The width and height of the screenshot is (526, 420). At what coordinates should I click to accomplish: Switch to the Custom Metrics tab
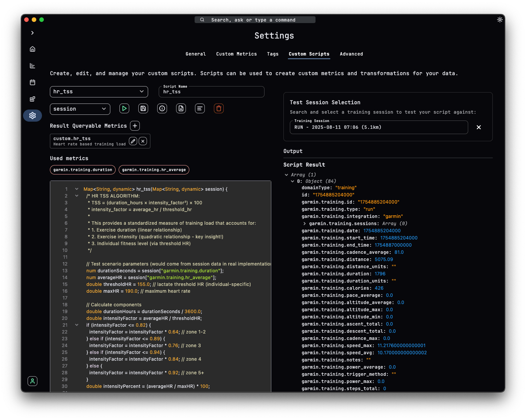click(236, 54)
